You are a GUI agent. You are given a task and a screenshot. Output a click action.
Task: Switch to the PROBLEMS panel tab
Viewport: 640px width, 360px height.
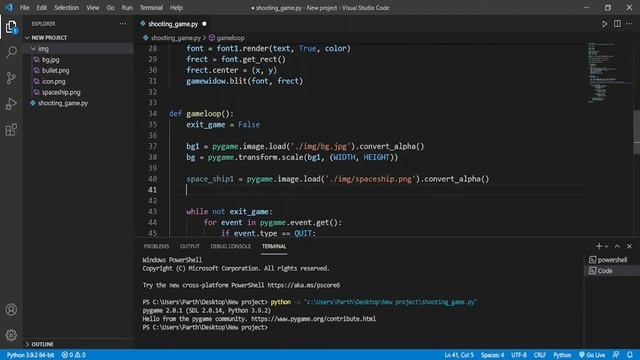pos(156,246)
